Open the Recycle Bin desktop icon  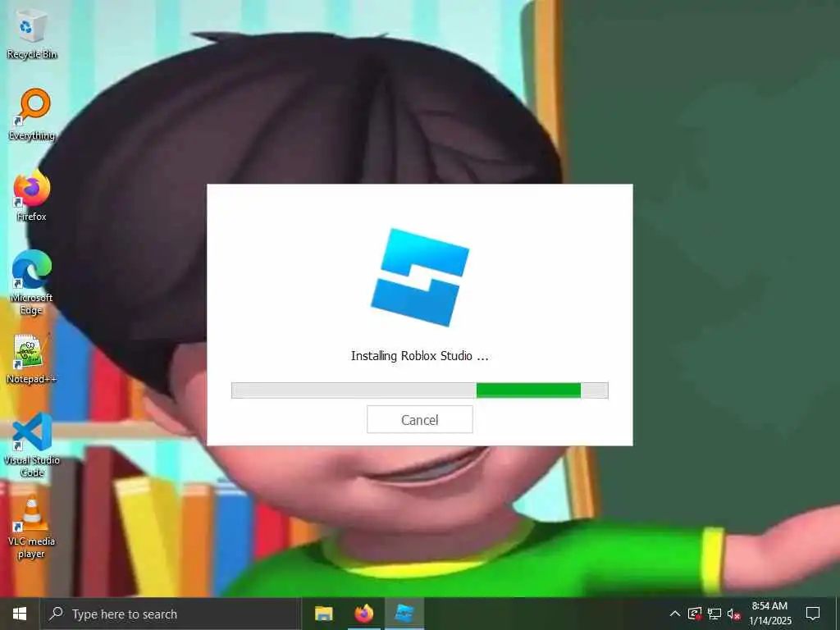[x=32, y=34]
